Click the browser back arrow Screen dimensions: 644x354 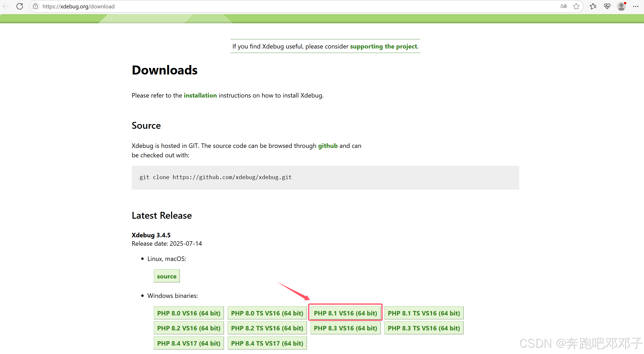coord(6,6)
